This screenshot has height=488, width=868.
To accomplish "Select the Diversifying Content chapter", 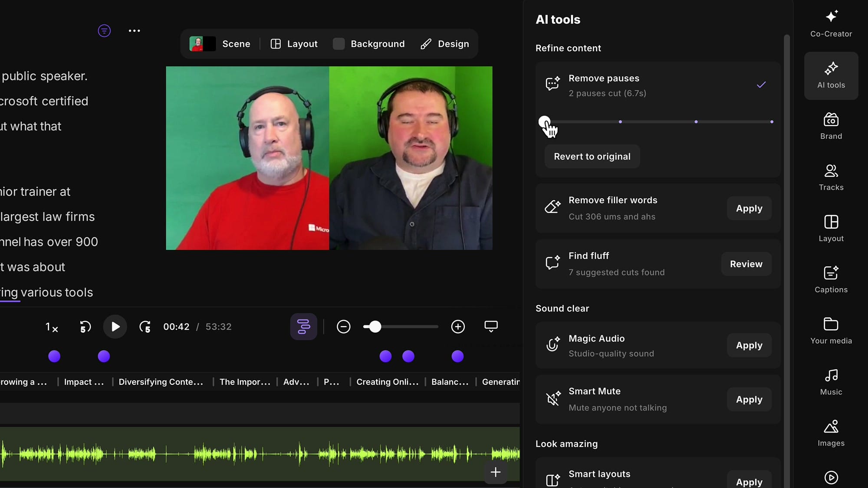I will (x=161, y=382).
